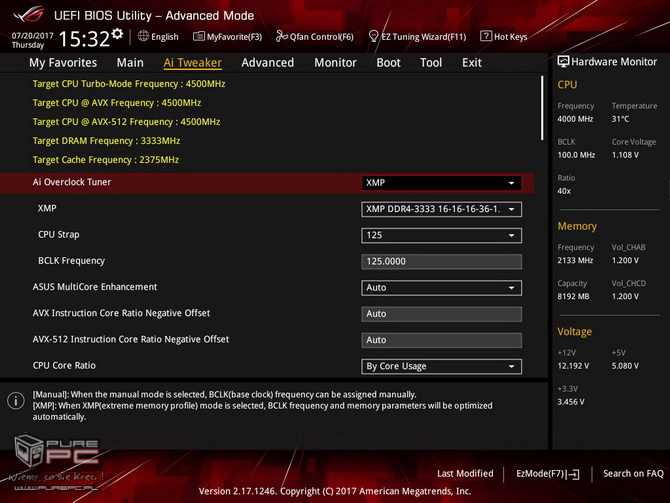Select the Ai Overclock Tuner row label
The width and height of the screenshot is (670, 503).
(x=72, y=182)
